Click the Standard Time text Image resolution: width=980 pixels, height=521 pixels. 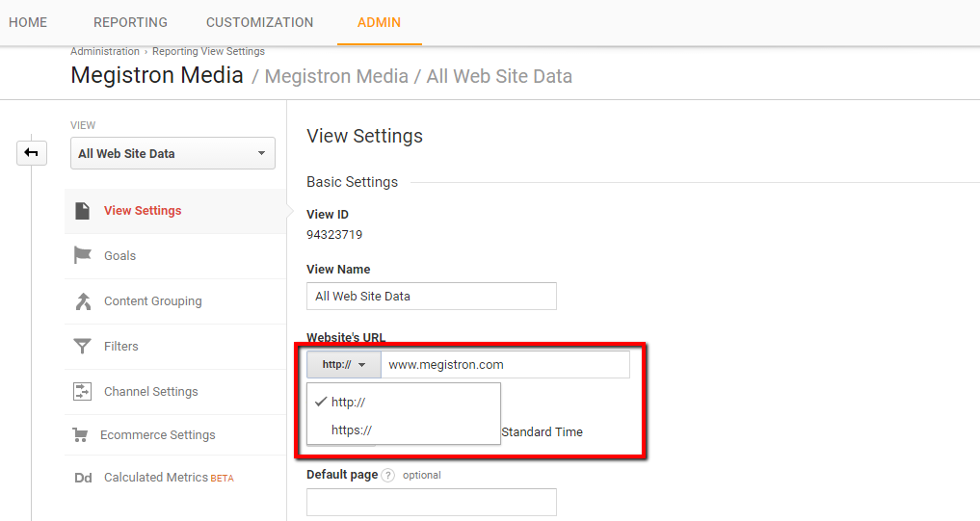point(542,431)
